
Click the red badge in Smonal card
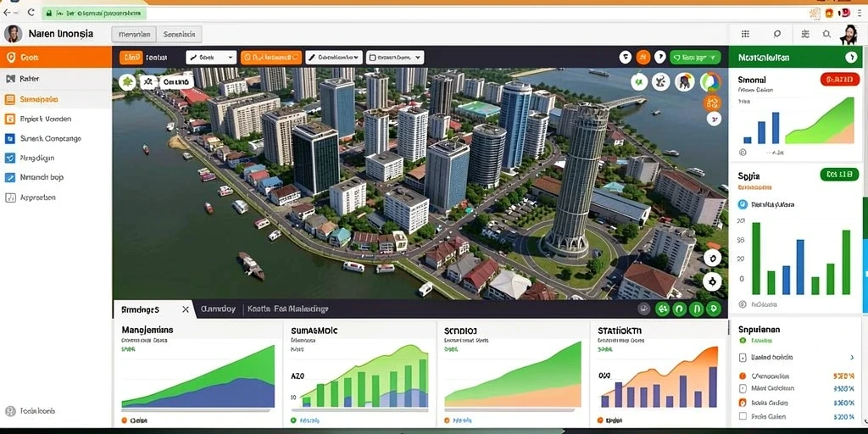coord(840,80)
